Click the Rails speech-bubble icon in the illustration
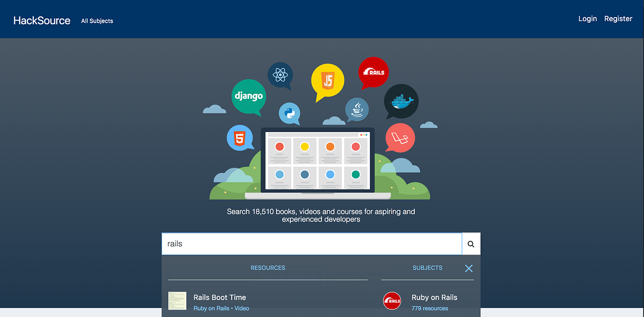 (373, 72)
